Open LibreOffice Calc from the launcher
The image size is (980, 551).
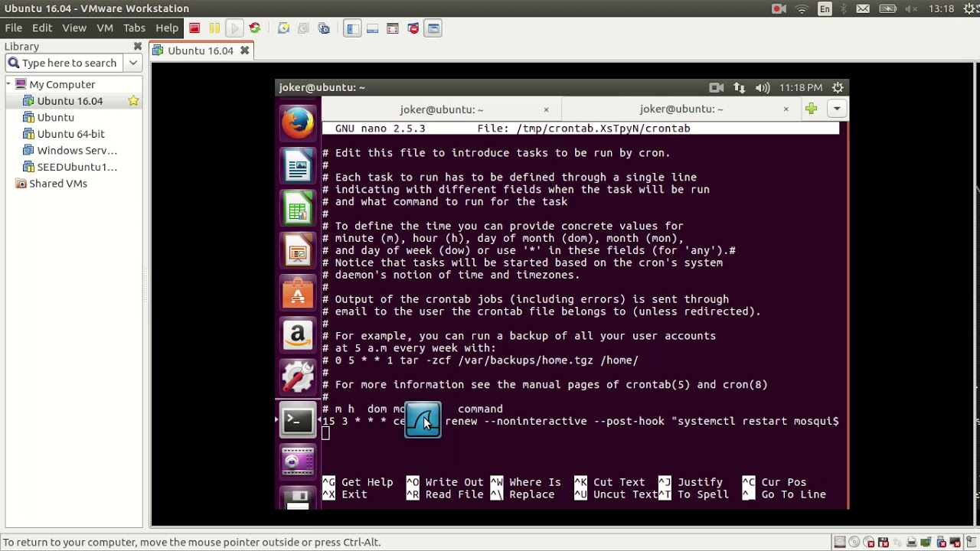tap(298, 208)
